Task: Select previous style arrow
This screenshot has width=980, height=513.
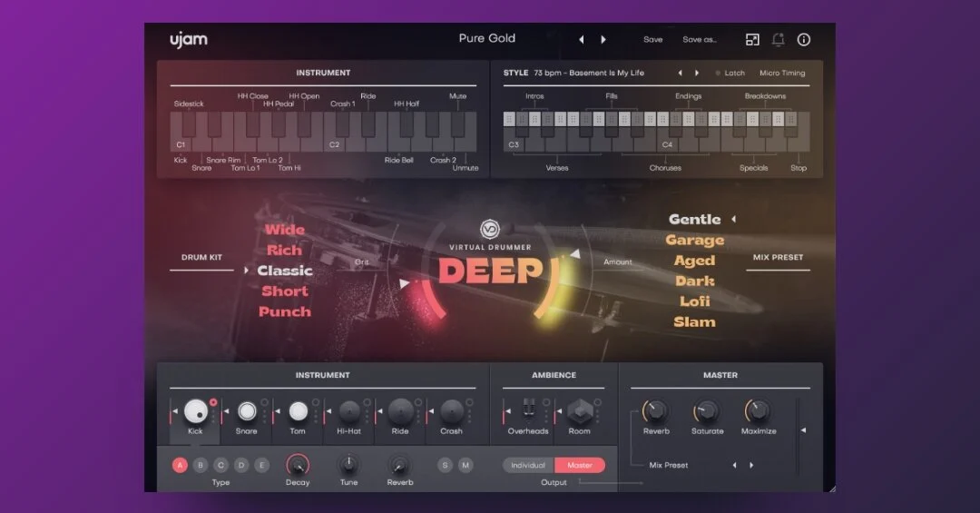Action: tap(680, 74)
